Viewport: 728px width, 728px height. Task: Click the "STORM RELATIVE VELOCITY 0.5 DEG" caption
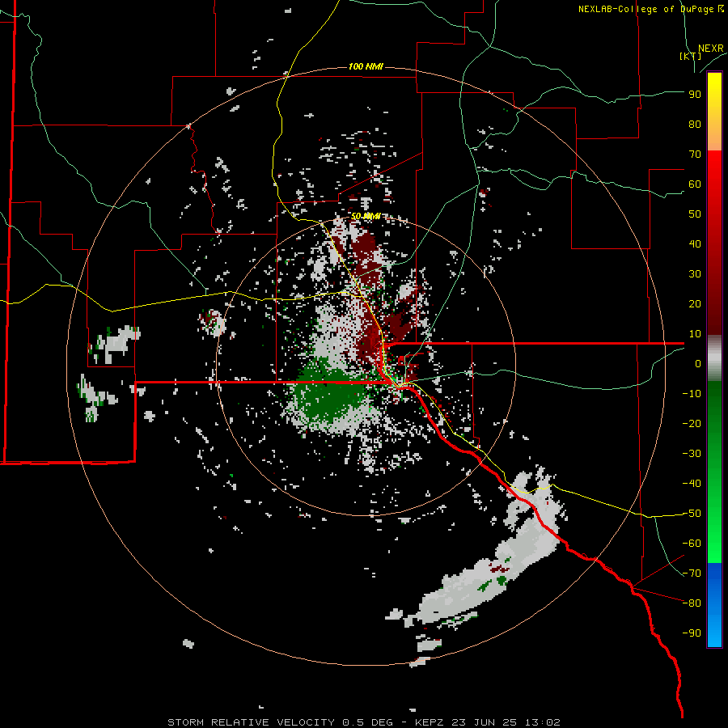tap(280, 722)
